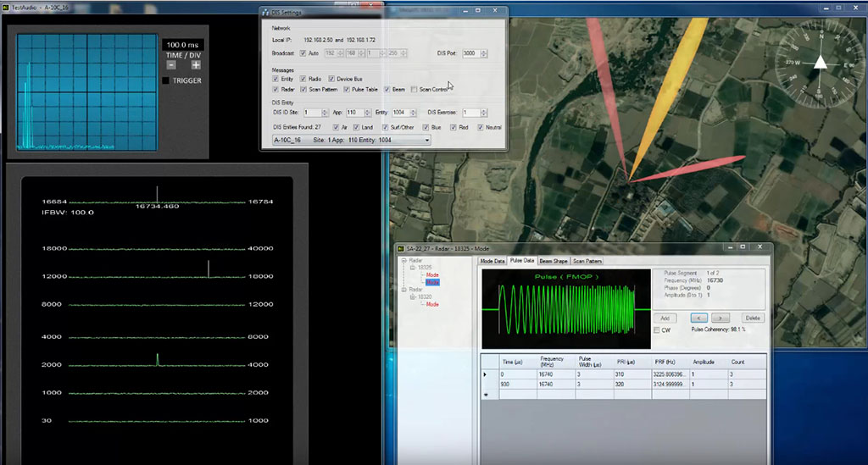Increase oscilloscope time per division with plus
This screenshot has height=465, width=868.
(196, 65)
